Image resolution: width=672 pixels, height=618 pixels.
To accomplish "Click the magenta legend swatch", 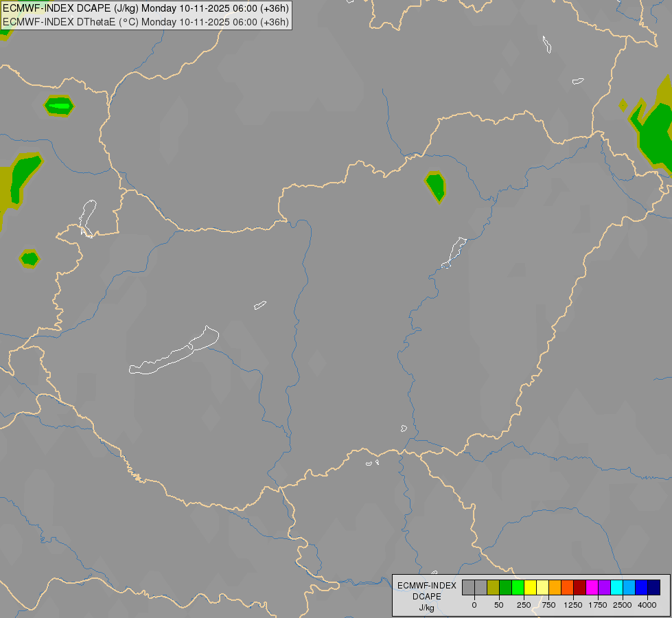I will click(592, 588).
